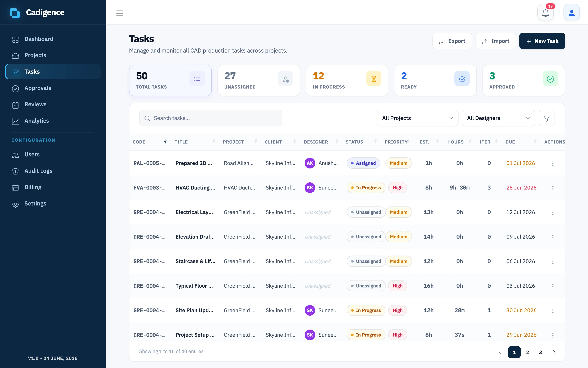Click the Assigned status badge
Screen dimensions: 588x368
[x=363, y=163]
